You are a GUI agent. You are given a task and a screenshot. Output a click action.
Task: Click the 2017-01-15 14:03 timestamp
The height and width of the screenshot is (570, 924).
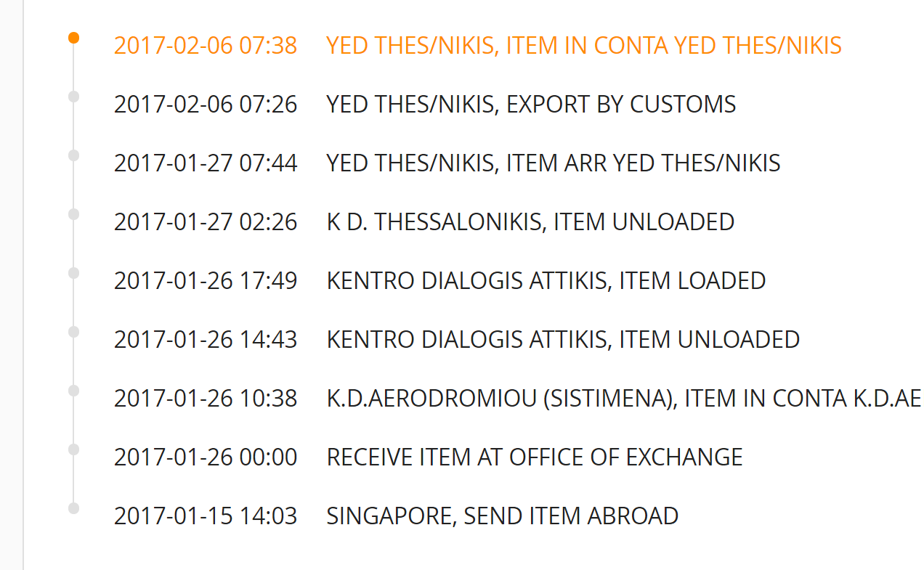[x=206, y=516]
